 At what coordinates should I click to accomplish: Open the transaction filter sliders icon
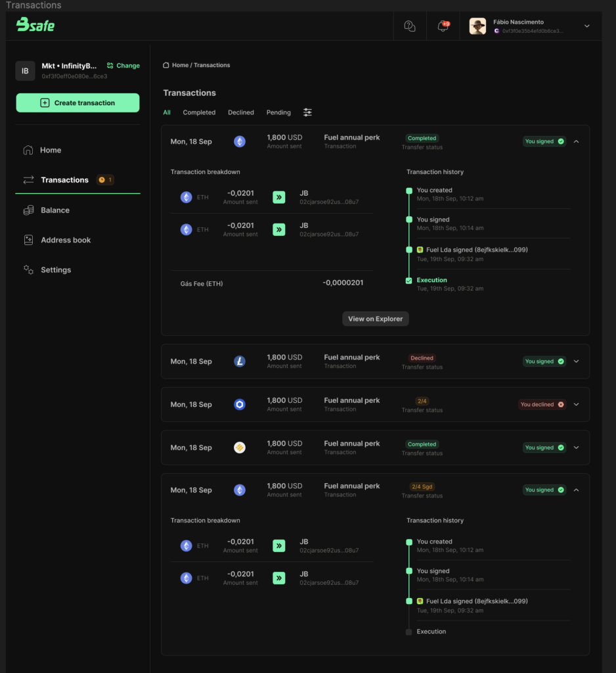click(x=307, y=112)
